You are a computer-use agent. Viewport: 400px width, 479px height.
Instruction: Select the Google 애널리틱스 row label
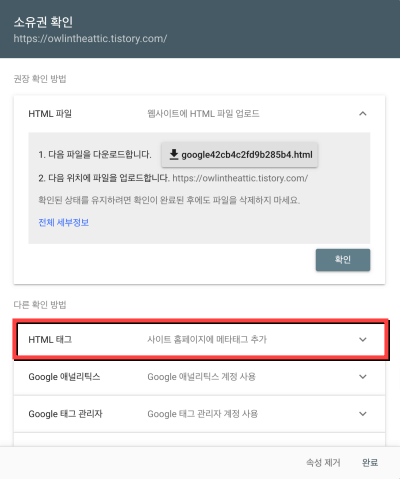click(64, 377)
